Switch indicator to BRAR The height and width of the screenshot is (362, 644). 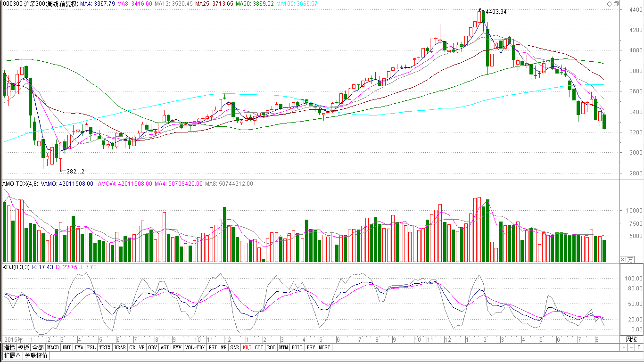120,347
